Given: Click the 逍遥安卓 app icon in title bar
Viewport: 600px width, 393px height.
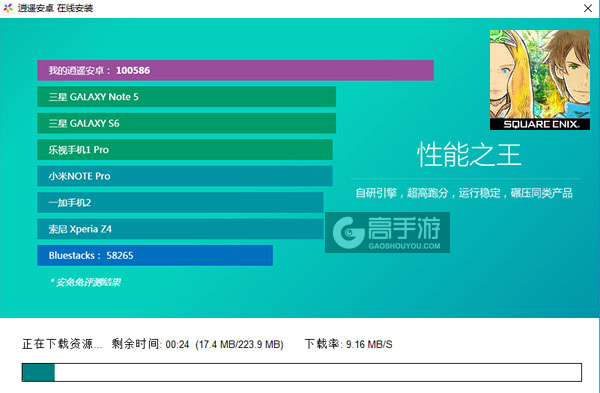Looking at the screenshot, I should point(8,8).
